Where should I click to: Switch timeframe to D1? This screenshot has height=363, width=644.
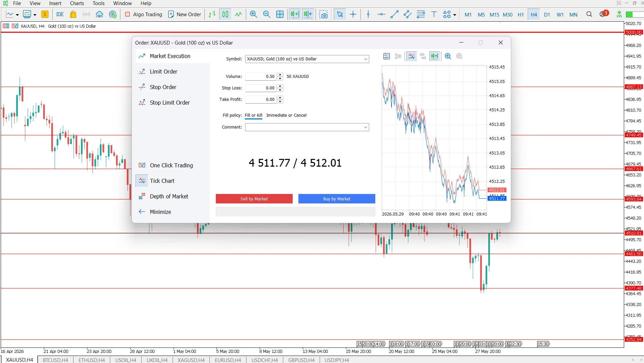click(x=547, y=15)
